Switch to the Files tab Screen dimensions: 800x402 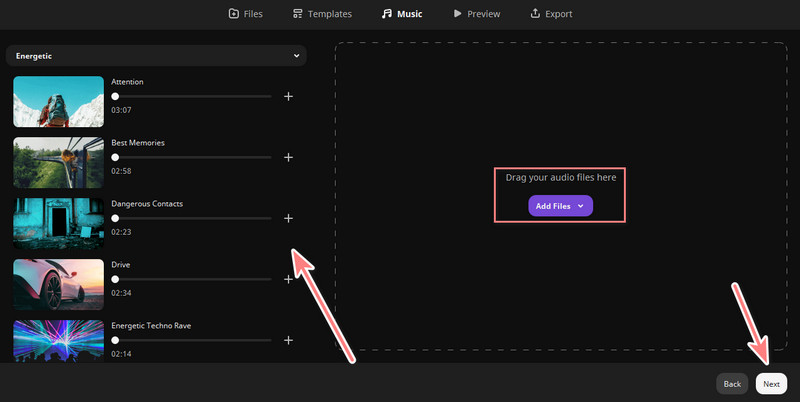point(245,14)
